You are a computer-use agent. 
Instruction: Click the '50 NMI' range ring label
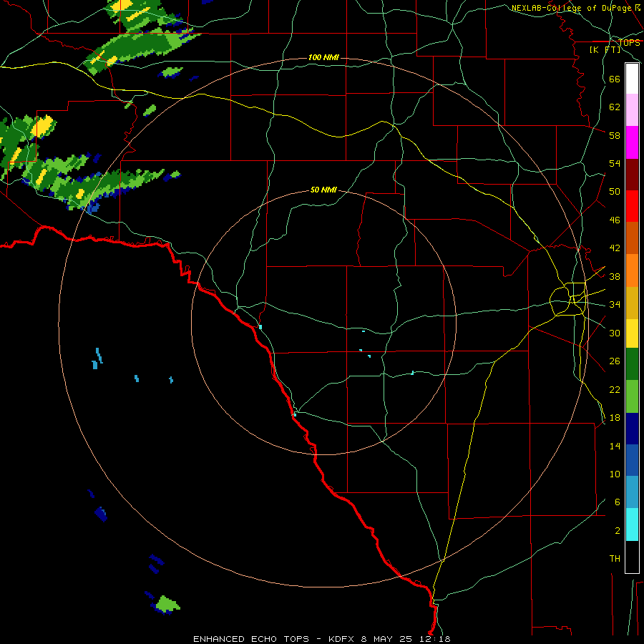pos(323,190)
